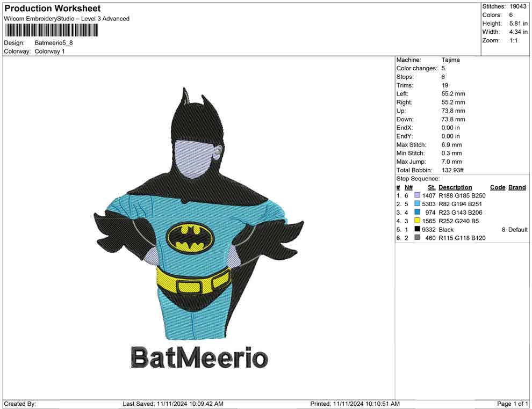Click the Printed timestamp in the footer
The height and width of the screenshot is (409, 532).
pos(355,404)
